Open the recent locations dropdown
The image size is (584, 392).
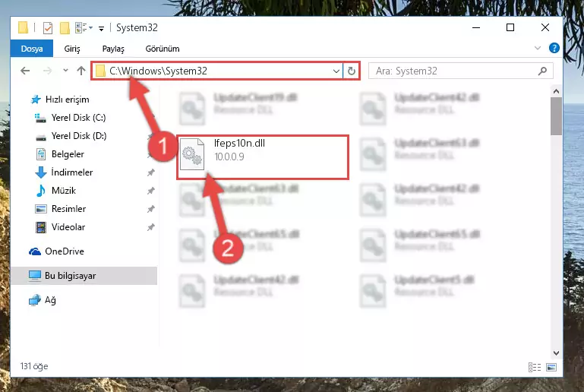tap(65, 70)
